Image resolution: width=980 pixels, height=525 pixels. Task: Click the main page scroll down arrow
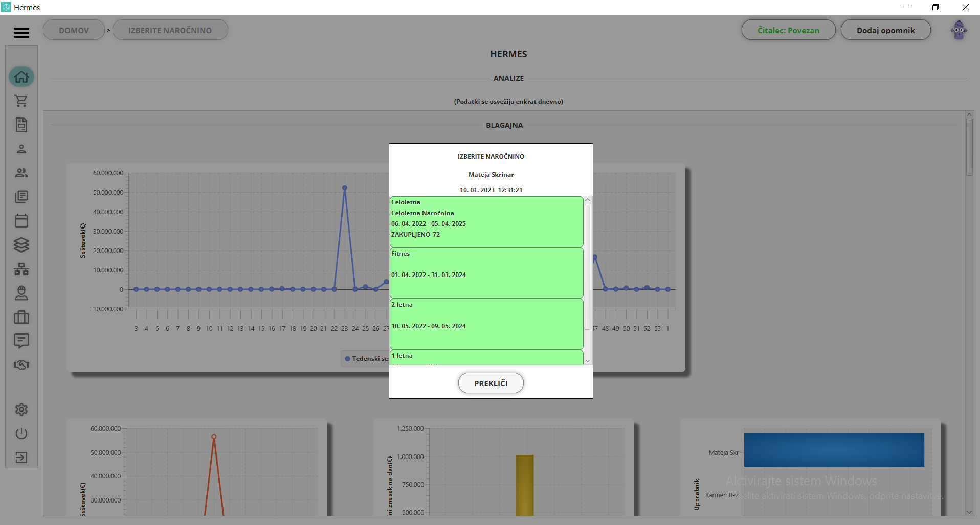click(969, 512)
